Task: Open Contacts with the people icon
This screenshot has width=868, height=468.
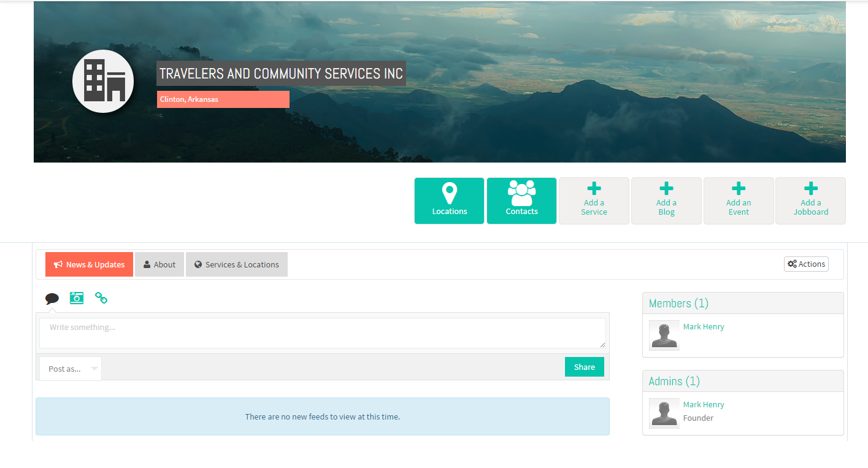Action: coord(521,201)
